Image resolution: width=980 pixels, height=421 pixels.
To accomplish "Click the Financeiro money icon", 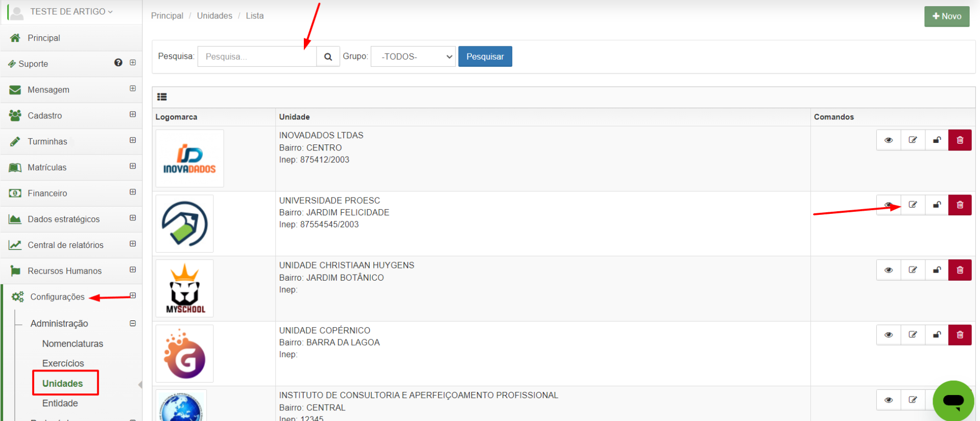I will (15, 193).
